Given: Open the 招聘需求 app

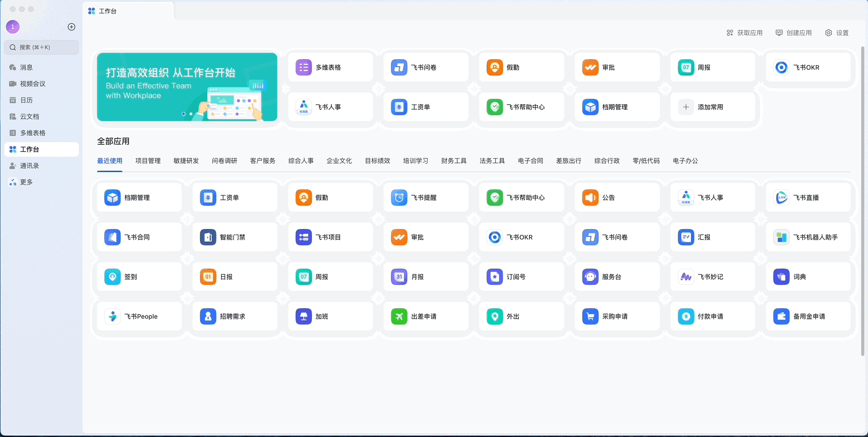Looking at the screenshot, I should [235, 316].
